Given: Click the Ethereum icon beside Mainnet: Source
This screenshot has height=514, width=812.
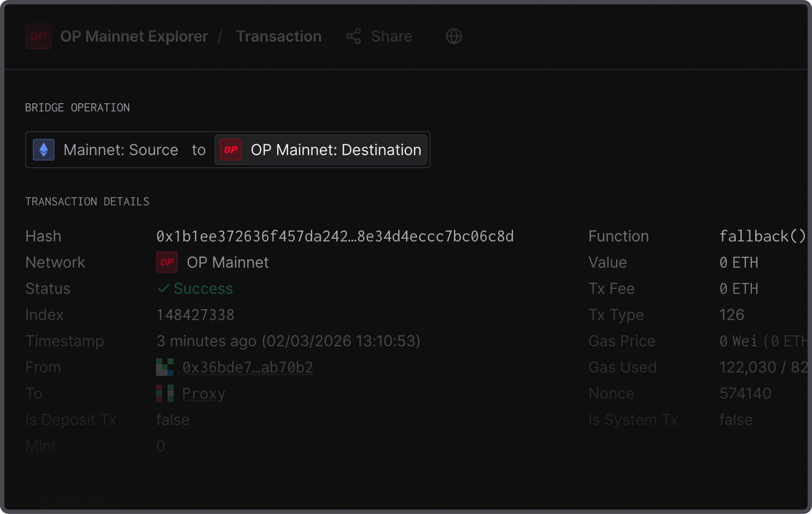Looking at the screenshot, I should pyautogui.click(x=44, y=150).
